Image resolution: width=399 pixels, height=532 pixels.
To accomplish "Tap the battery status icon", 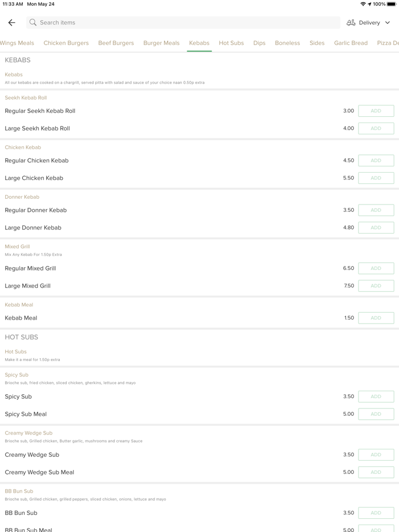I will pos(392,4).
